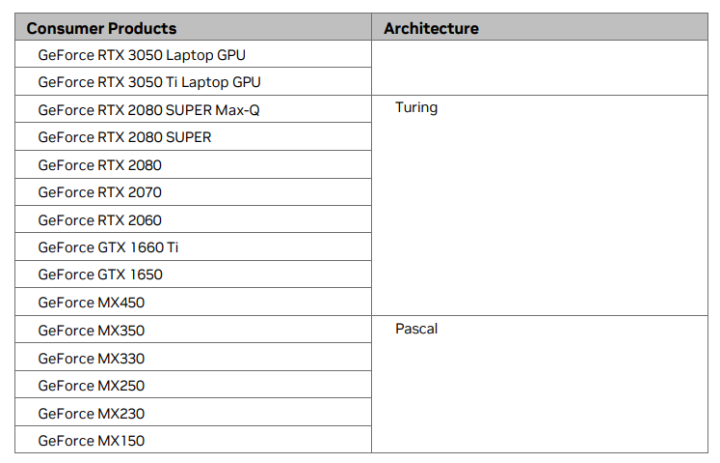Click the empty architecture cell beside RTX 3050
The width and height of the screenshot is (720, 463).
tap(540, 68)
